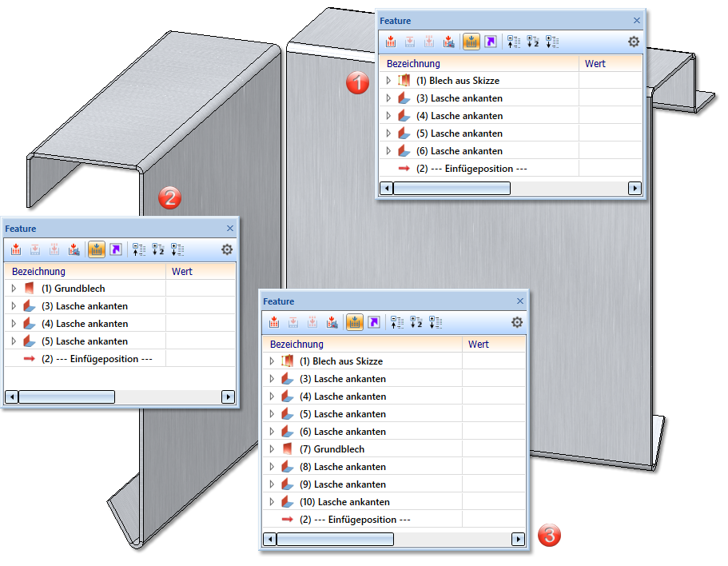Expand all icon in Feature panel ending with (6) Lasche ankanten
Viewport: 728px width, 566px height.
click(552, 42)
